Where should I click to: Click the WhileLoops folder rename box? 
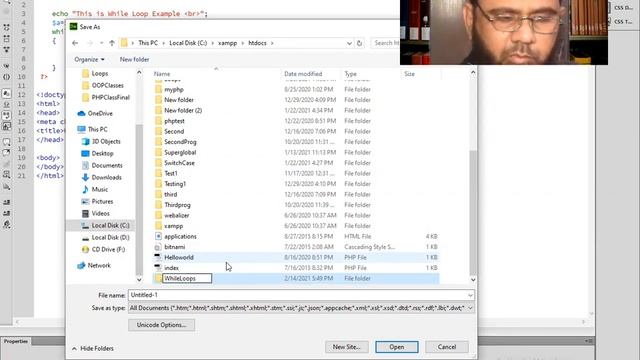[187, 278]
